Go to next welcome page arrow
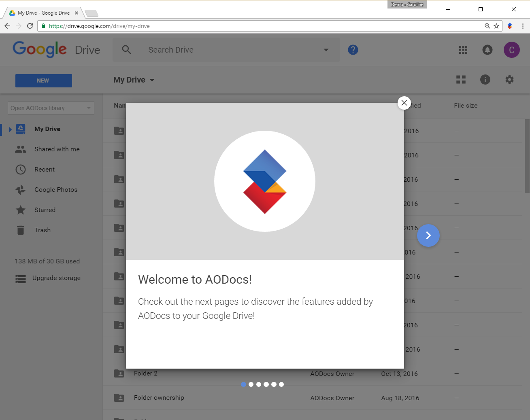Screen dimensions: 530x420 tap(428, 235)
